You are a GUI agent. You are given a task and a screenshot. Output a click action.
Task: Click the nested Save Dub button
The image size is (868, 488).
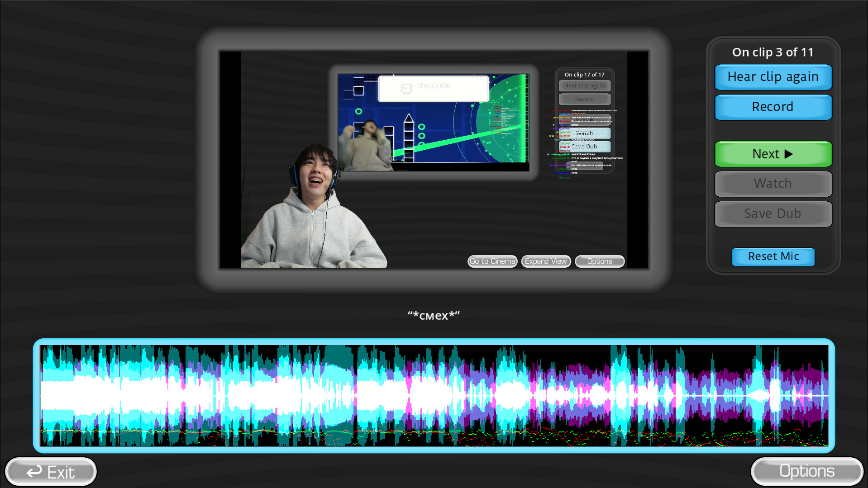584,147
